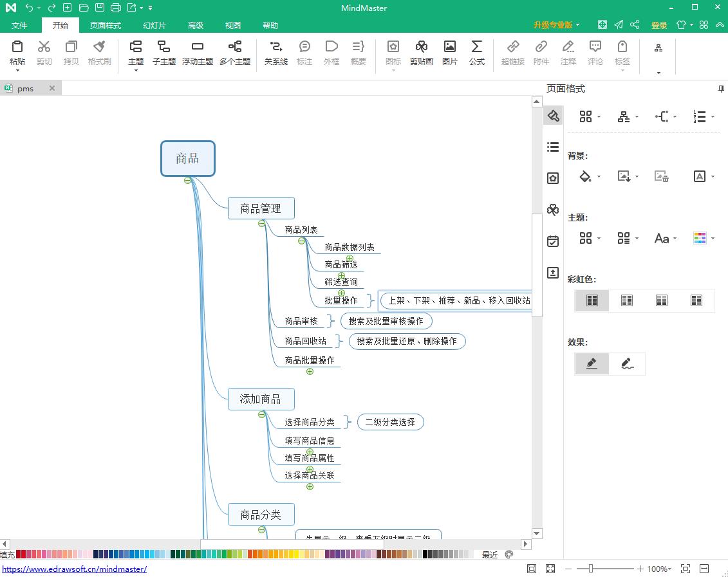Select the 添加商品 topic node
Viewport: 728px width, 577px height.
[x=261, y=399]
